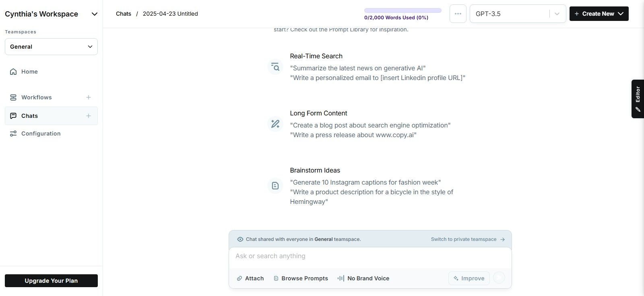Open the three-dots more options menu
This screenshot has height=296, width=644.
(458, 14)
